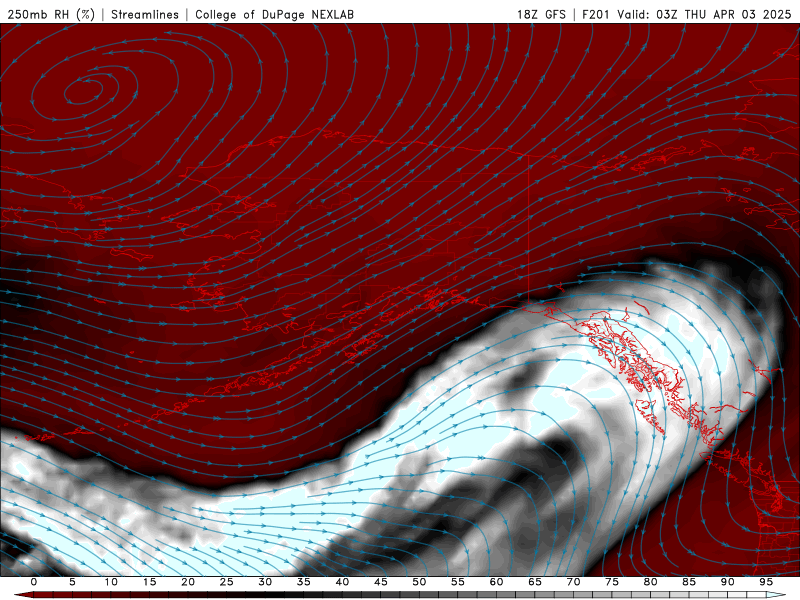
Task: Click the white right arrow of color bar
Action: pyautogui.click(x=777, y=595)
